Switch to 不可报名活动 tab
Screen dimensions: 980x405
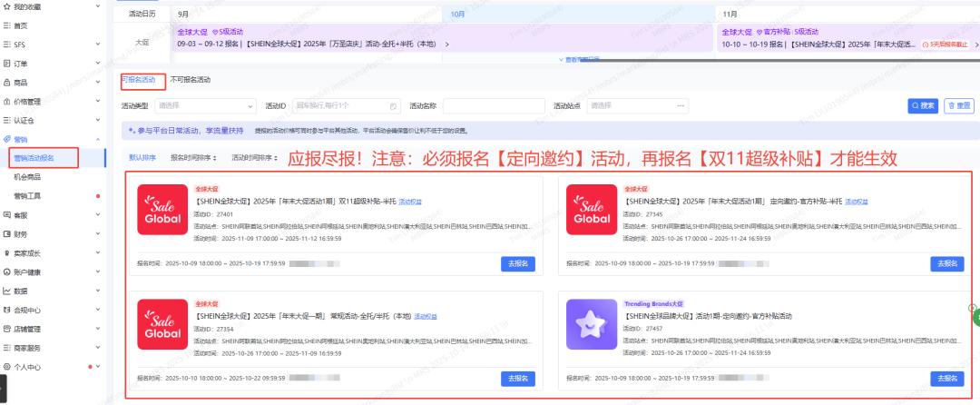(190, 80)
